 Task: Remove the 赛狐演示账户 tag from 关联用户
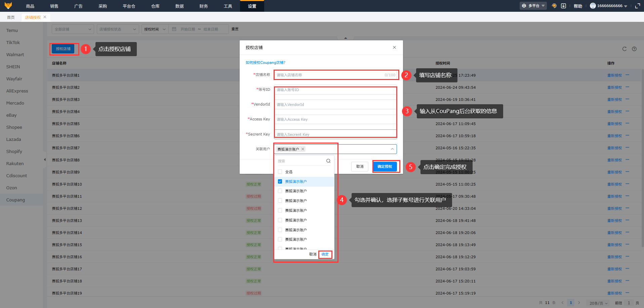pyautogui.click(x=303, y=149)
